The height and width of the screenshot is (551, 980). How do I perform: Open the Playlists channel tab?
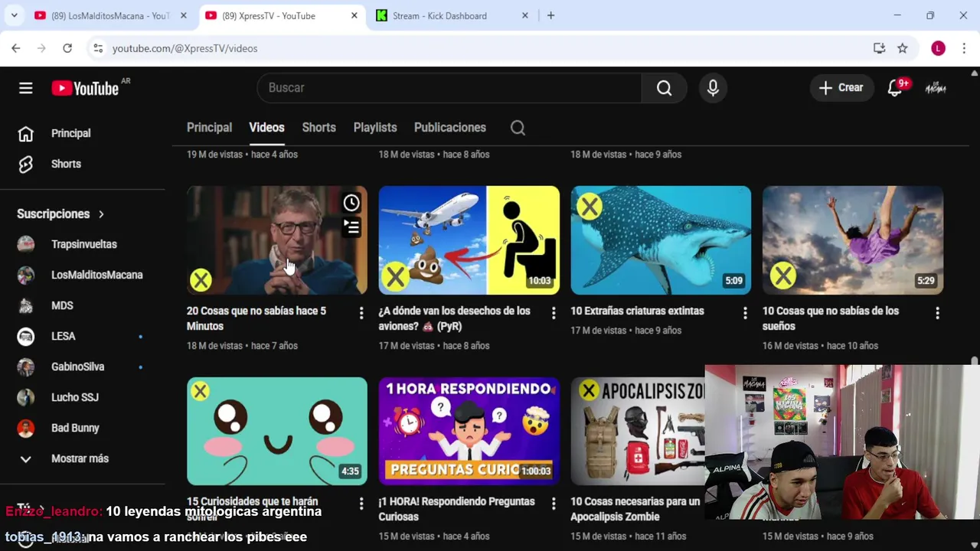tap(375, 128)
